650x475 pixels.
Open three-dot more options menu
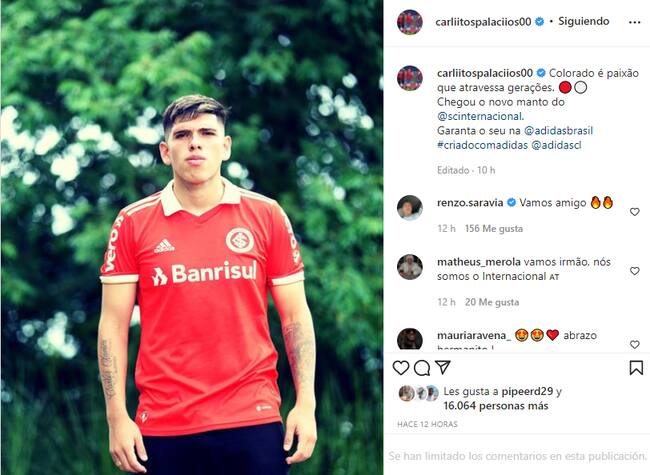tap(635, 22)
